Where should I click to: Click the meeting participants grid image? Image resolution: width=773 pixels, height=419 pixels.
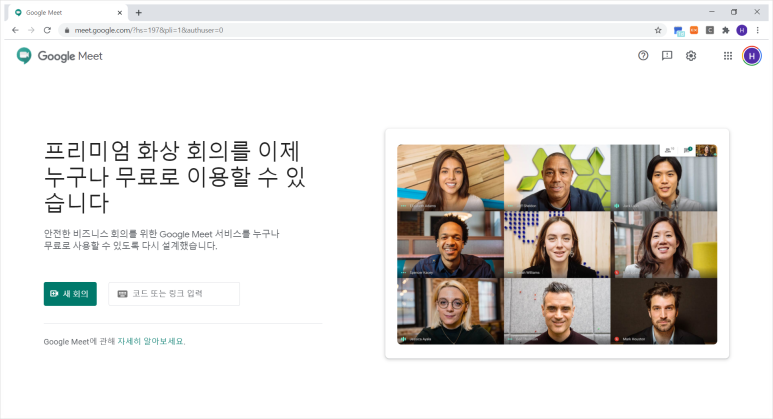pyautogui.click(x=557, y=244)
